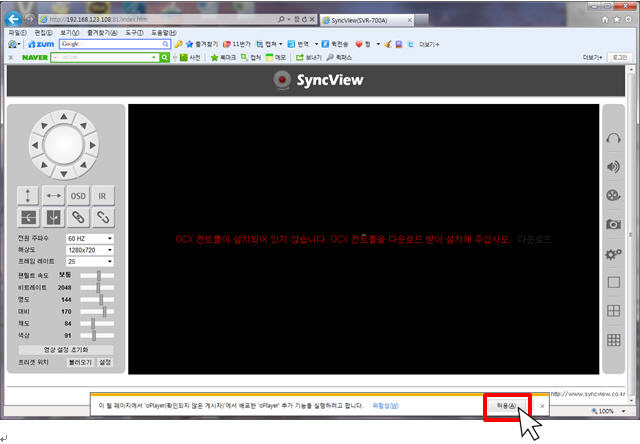The width and height of the screenshot is (640, 444).
Task: Click the 영상 설정 초기화 reset button
Action: 66,350
